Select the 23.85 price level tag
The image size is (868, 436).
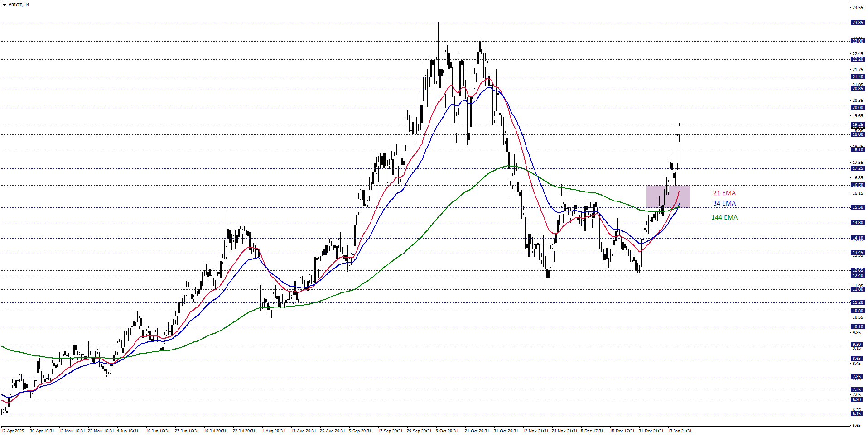click(857, 23)
